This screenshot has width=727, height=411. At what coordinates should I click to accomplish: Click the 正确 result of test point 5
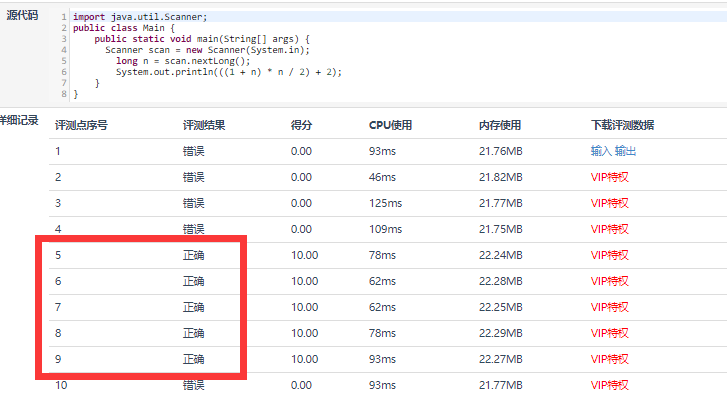point(193,255)
